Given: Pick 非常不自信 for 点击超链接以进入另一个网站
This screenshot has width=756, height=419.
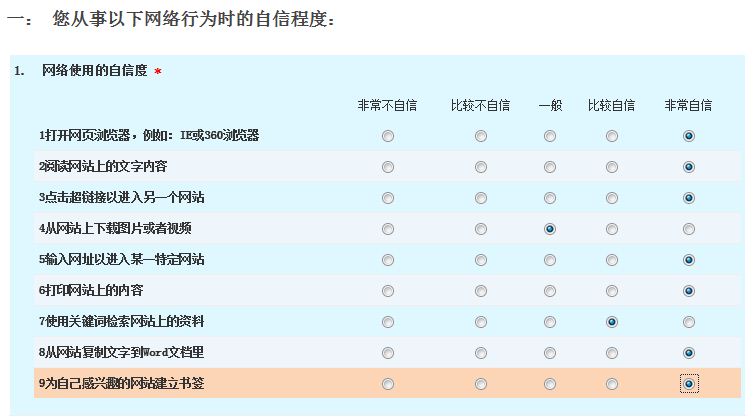Looking at the screenshot, I should [x=387, y=198].
